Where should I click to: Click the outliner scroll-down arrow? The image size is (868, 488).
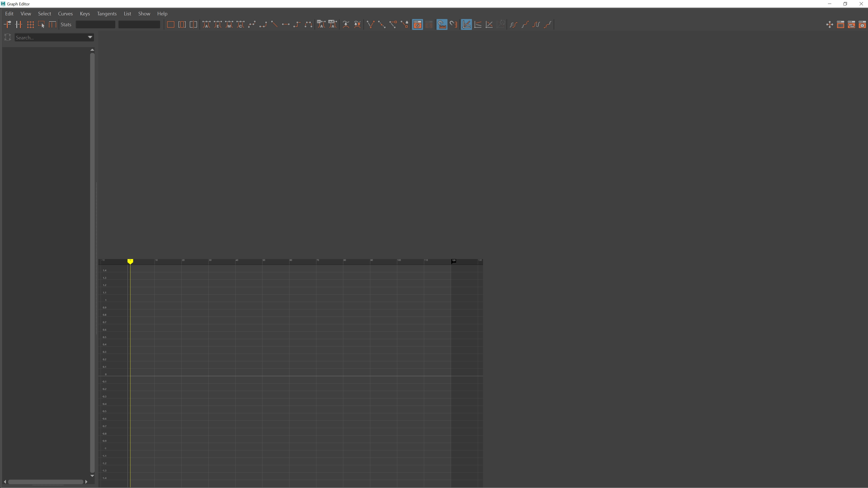(x=92, y=476)
